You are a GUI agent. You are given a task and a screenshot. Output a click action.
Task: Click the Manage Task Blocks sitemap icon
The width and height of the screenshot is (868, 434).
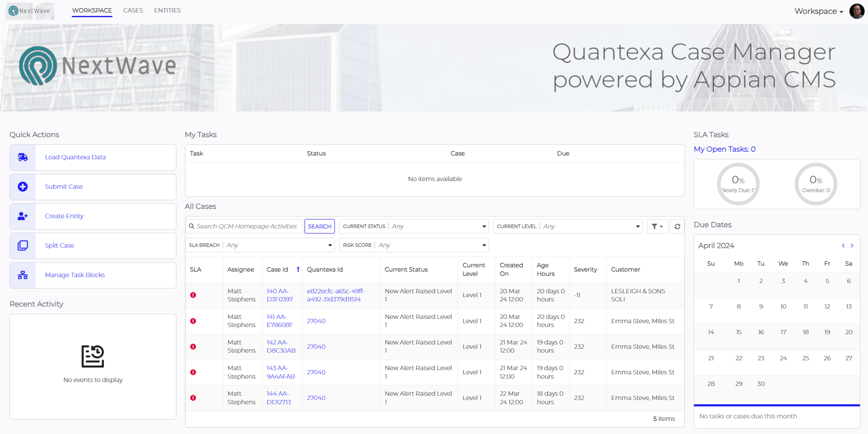(23, 275)
